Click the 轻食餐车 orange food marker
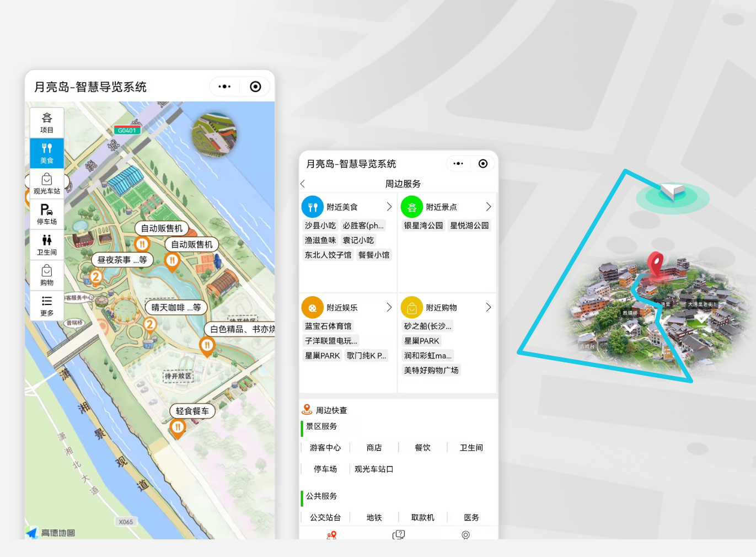 pos(178,427)
